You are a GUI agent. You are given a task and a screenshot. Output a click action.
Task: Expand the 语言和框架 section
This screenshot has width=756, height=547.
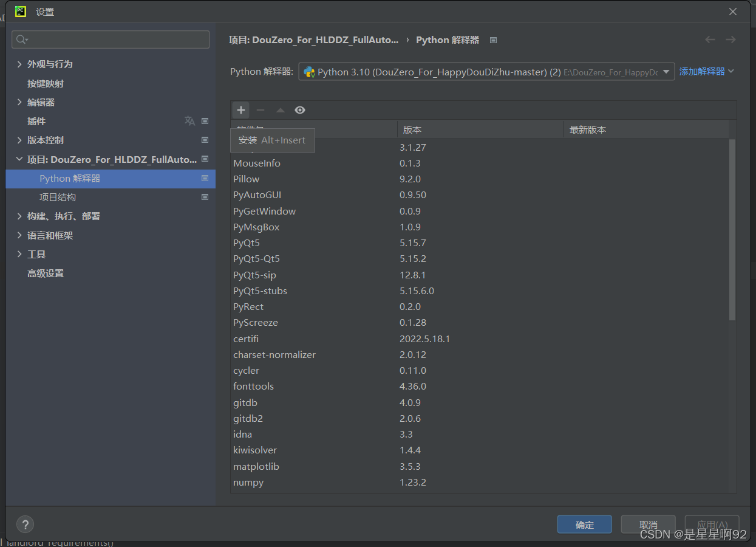tap(19, 235)
